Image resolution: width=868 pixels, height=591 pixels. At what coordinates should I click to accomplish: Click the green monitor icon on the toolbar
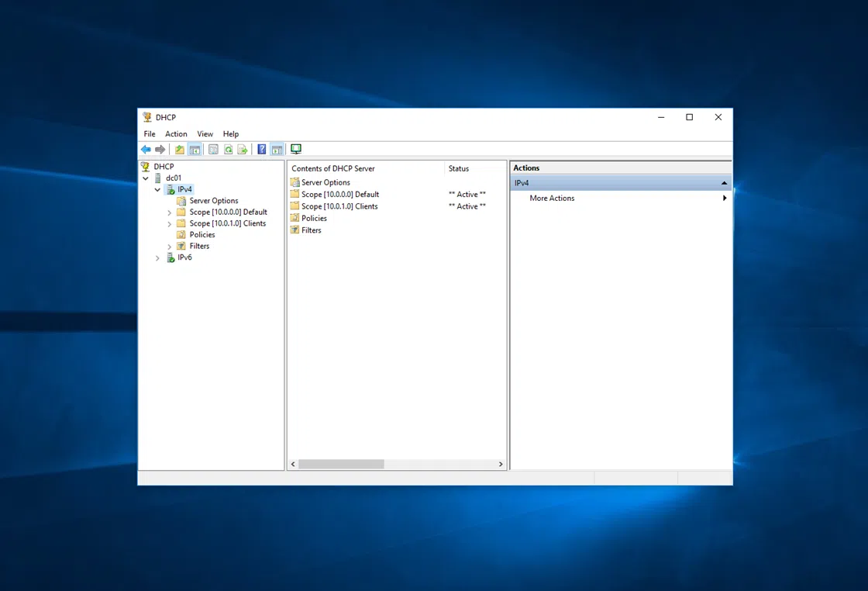[x=295, y=149]
